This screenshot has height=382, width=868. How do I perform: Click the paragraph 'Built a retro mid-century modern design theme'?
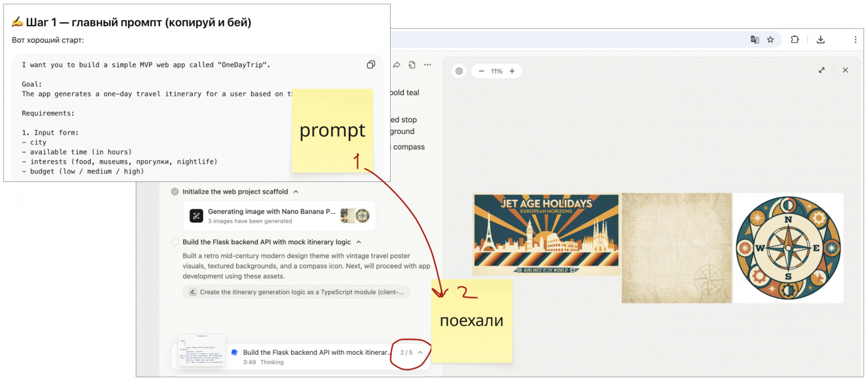pos(307,266)
